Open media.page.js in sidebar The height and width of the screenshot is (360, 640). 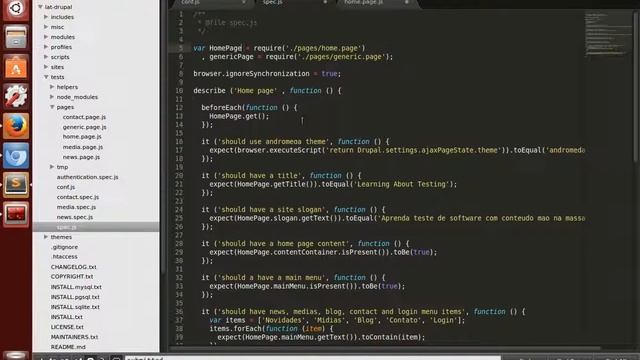[x=83, y=147]
